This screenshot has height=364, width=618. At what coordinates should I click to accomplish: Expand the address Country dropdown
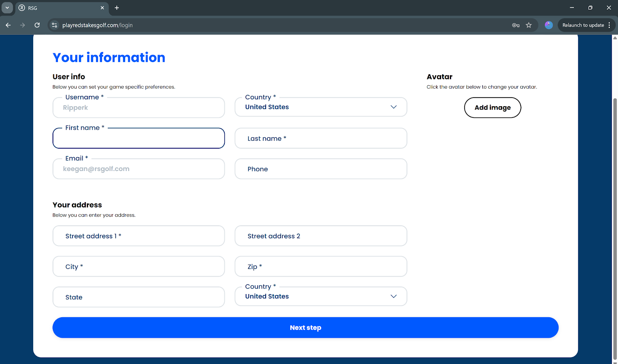(321, 296)
